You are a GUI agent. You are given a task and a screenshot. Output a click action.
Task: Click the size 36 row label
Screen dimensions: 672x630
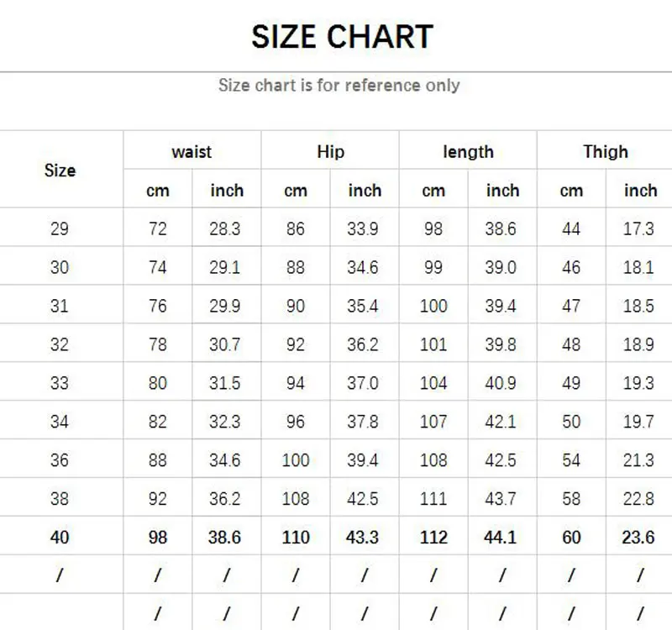pos(59,460)
